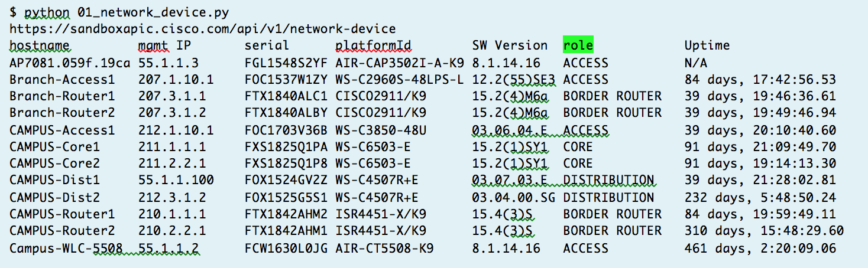Select IP address 210.1.1.1
This screenshot has height=268, width=868.
coord(172,214)
